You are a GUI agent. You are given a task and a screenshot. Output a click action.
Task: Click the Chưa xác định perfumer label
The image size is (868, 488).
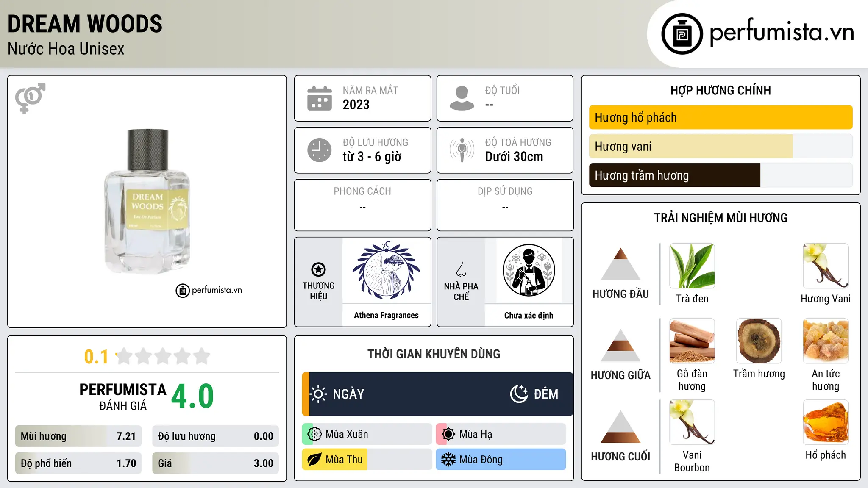coord(529,315)
